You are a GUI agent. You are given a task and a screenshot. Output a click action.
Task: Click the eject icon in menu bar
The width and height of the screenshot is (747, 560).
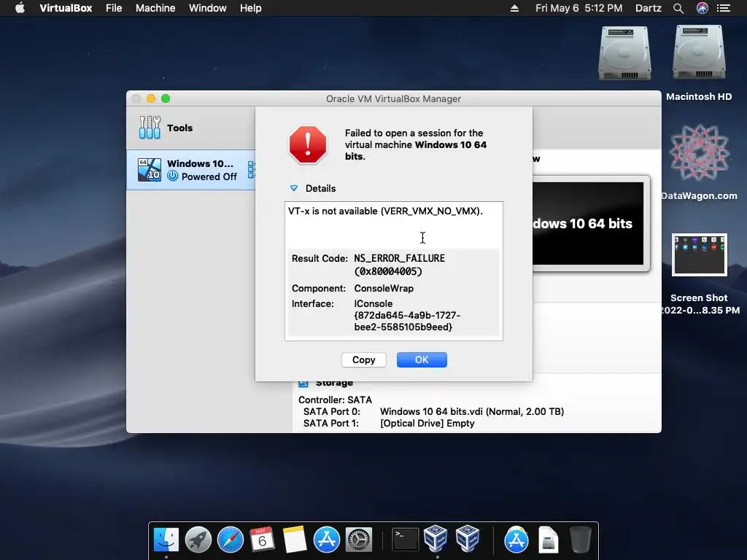pyautogui.click(x=514, y=8)
